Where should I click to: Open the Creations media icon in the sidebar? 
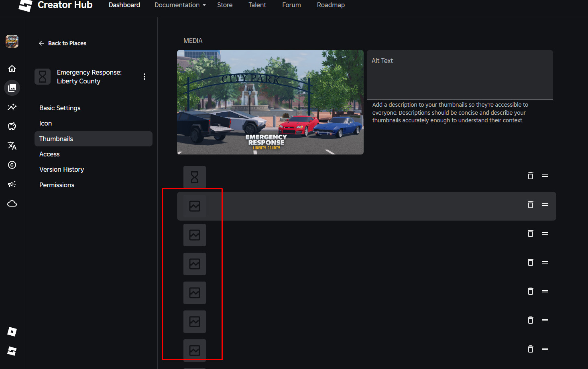point(12,88)
